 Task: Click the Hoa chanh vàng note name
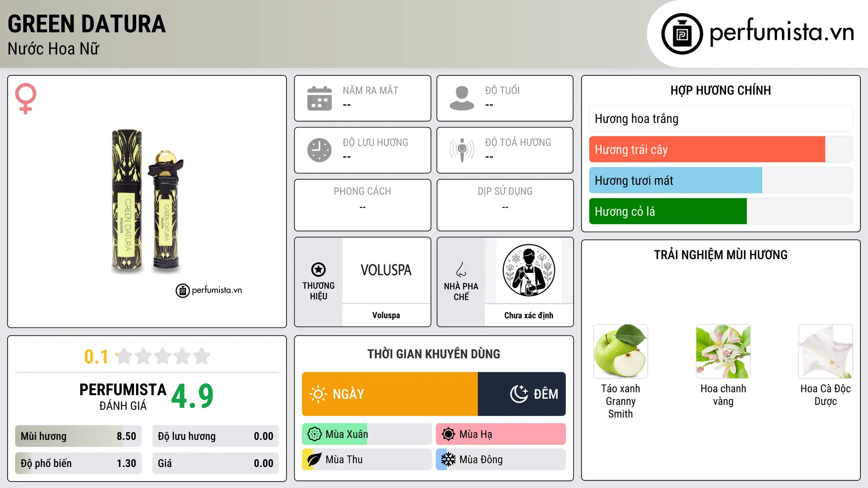click(x=723, y=395)
